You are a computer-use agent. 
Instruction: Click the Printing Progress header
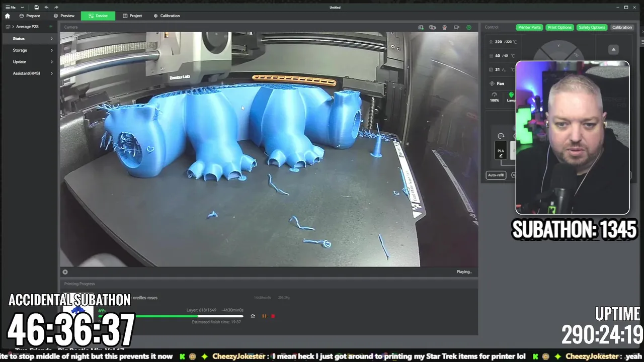point(79,284)
